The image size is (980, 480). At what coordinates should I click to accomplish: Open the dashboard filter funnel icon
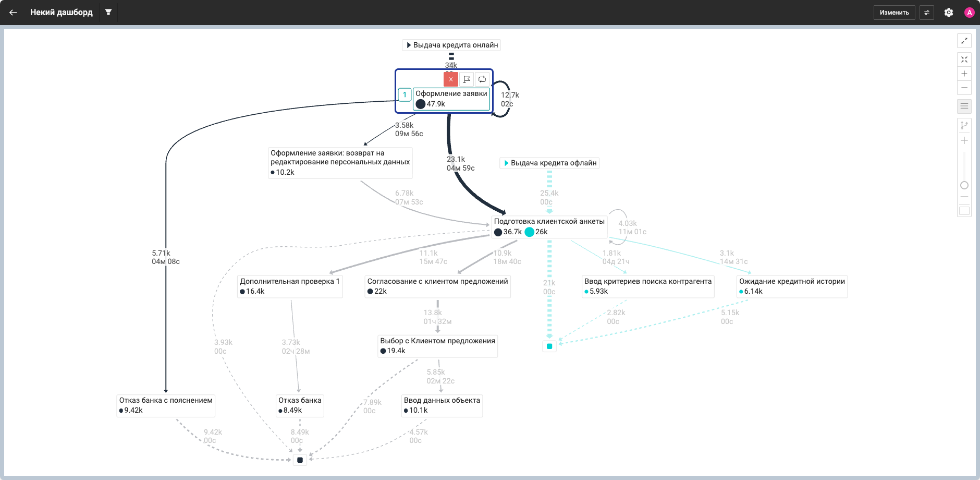click(108, 12)
